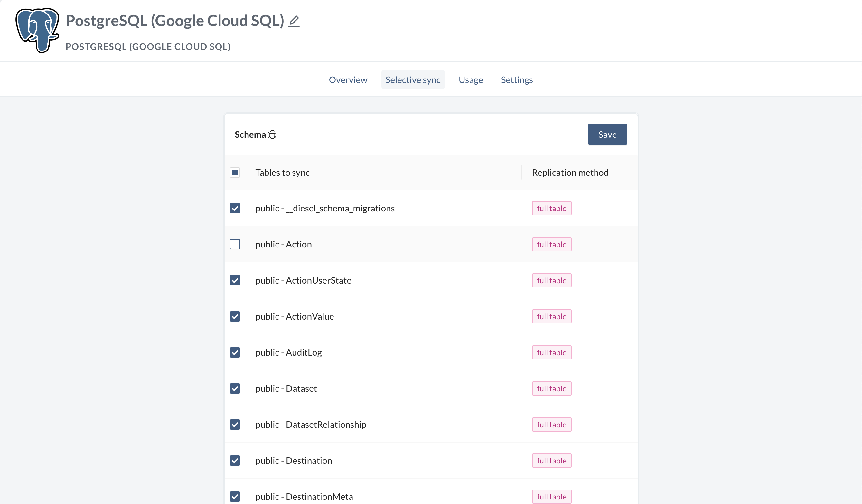The image size is (862, 504).
Task: Click full table badge for DestinationMeta
Action: [x=552, y=497]
